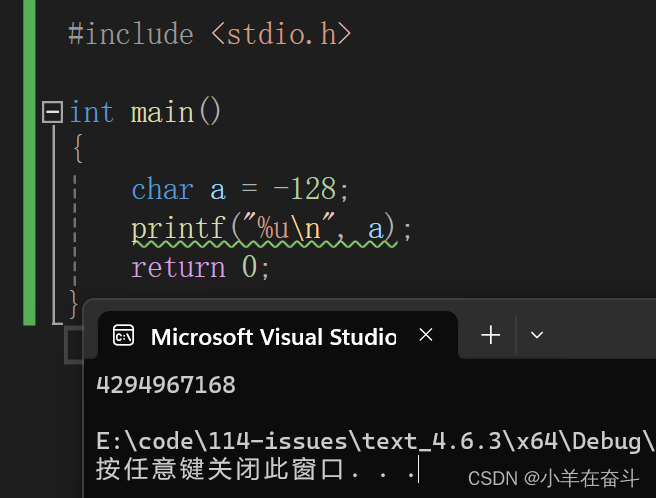Place cursor on the char keyword
Screen dimensions: 656x498
point(162,189)
